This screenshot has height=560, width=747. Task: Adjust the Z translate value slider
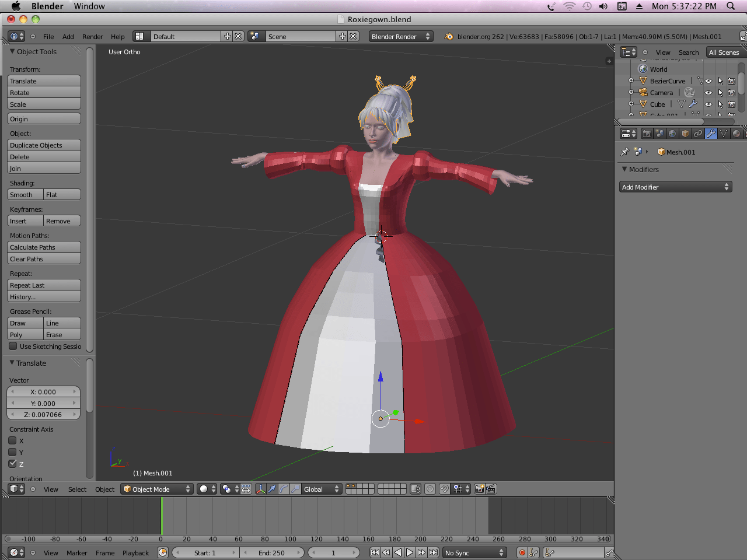[x=44, y=414]
